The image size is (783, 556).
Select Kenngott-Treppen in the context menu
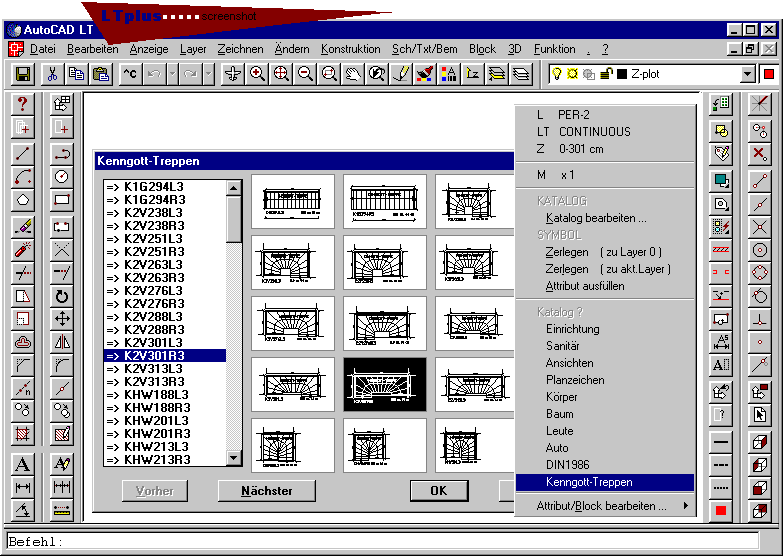[605, 482]
